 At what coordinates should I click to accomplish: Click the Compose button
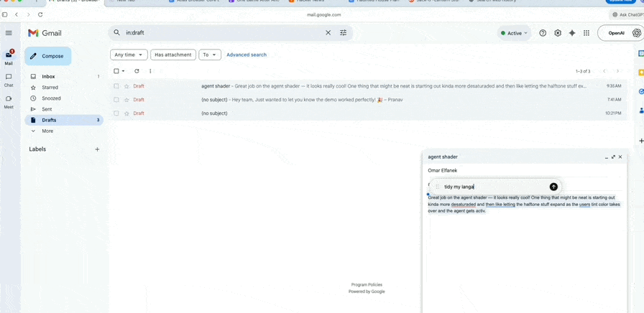(48, 56)
